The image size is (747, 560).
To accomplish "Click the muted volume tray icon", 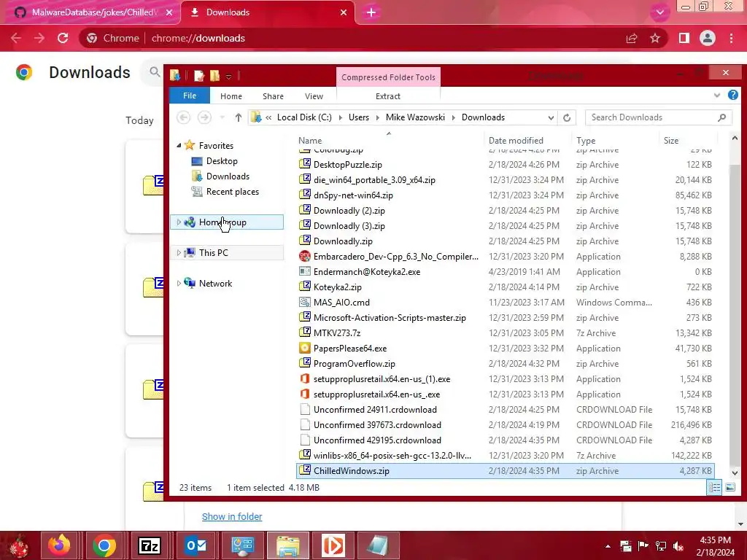I will [678, 546].
